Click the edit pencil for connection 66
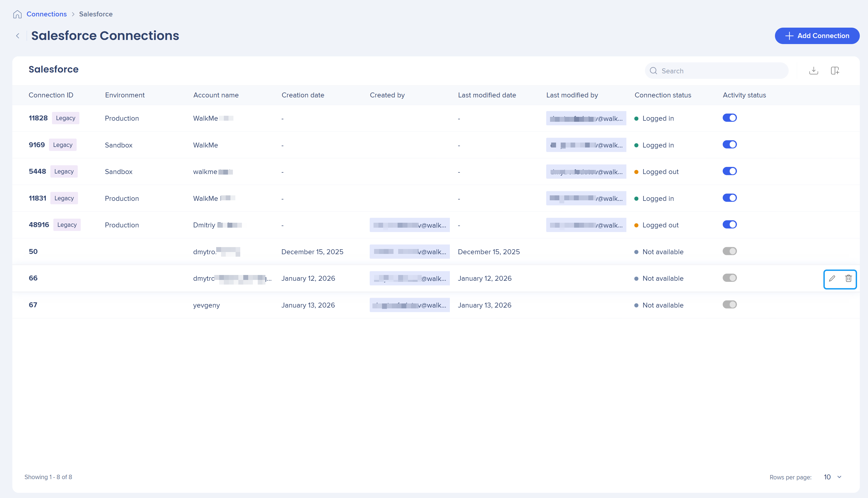The image size is (868, 498). [x=832, y=279]
